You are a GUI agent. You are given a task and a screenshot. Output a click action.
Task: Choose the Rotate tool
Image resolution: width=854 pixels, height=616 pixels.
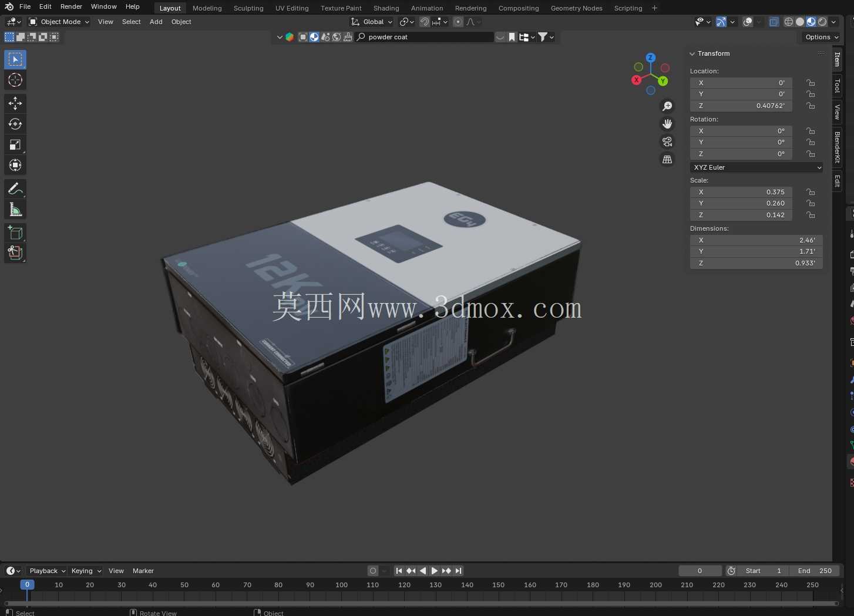coord(15,124)
